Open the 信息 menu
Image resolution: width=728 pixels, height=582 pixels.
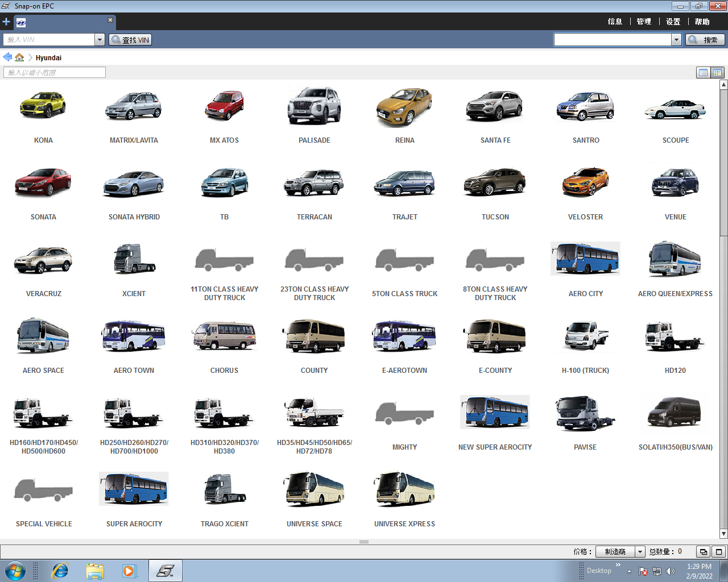point(615,22)
